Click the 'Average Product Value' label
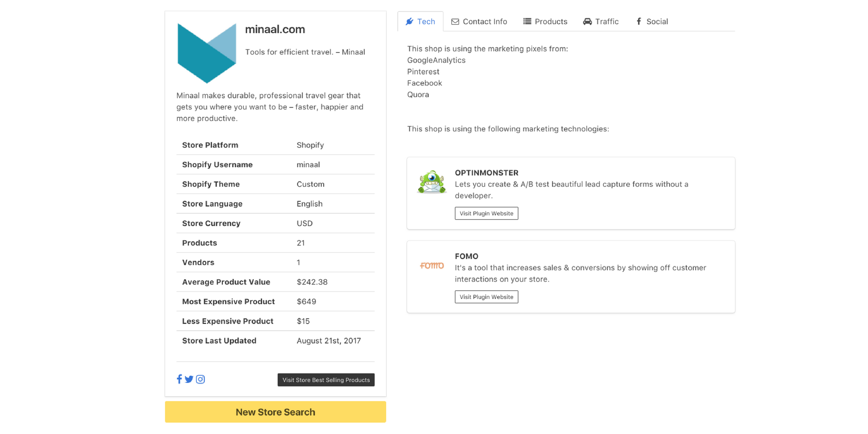 [226, 282]
